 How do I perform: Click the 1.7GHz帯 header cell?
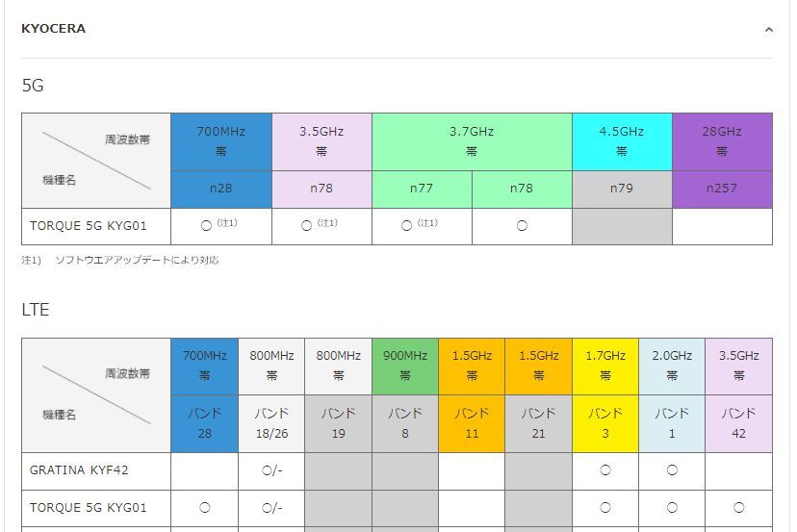605,367
